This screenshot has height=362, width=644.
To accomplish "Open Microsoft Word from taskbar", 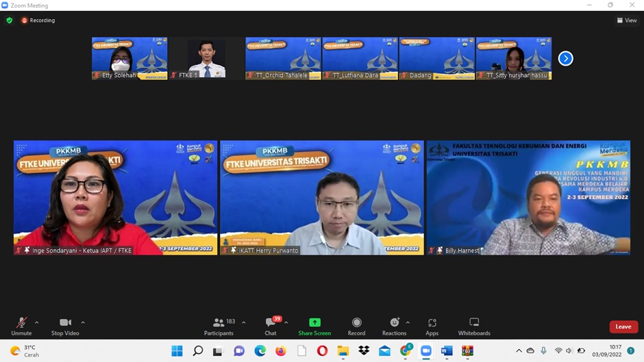I will click(x=447, y=351).
